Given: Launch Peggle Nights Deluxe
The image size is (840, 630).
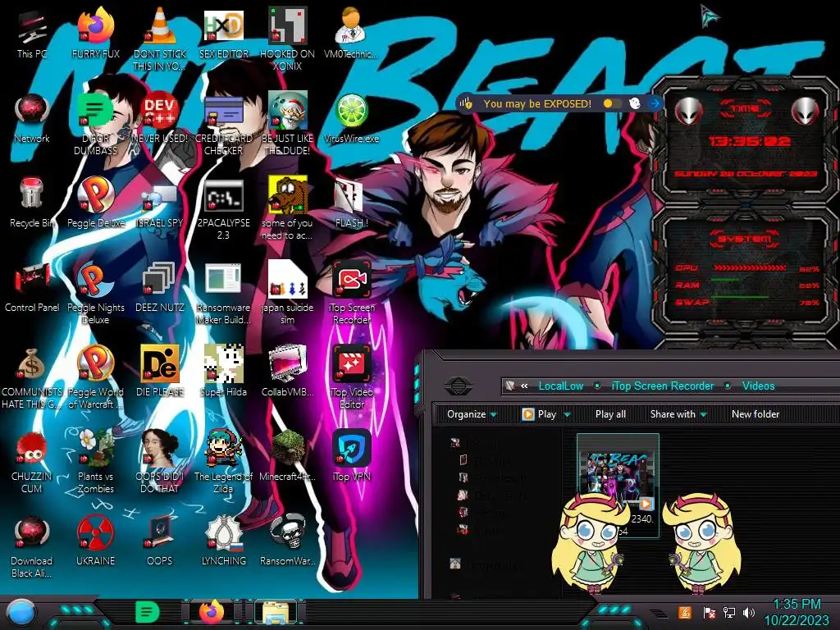Looking at the screenshot, I should tap(96, 293).
